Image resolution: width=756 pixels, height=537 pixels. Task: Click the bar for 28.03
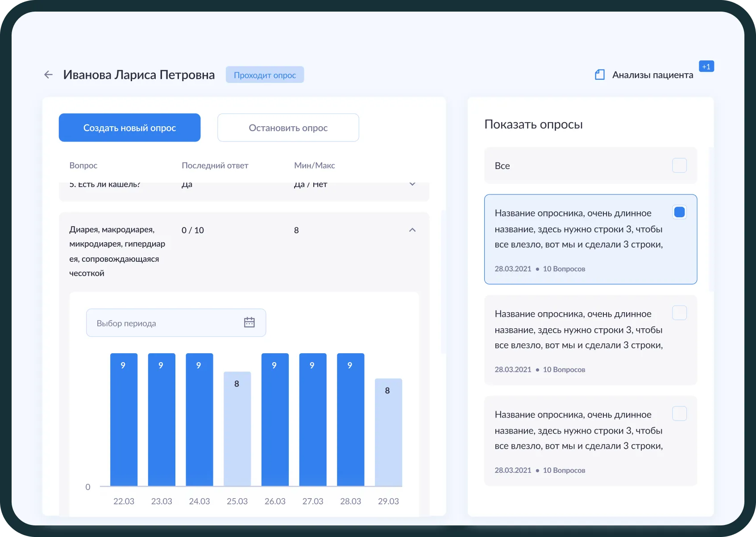pos(350,419)
